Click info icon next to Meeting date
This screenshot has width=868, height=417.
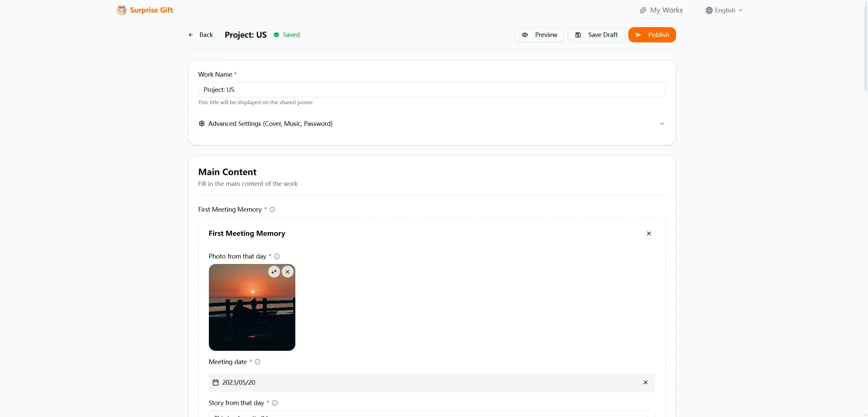pos(257,362)
